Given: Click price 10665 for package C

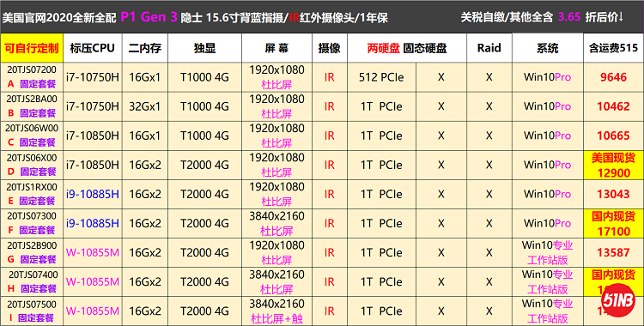Looking at the screenshot, I should point(614,136).
